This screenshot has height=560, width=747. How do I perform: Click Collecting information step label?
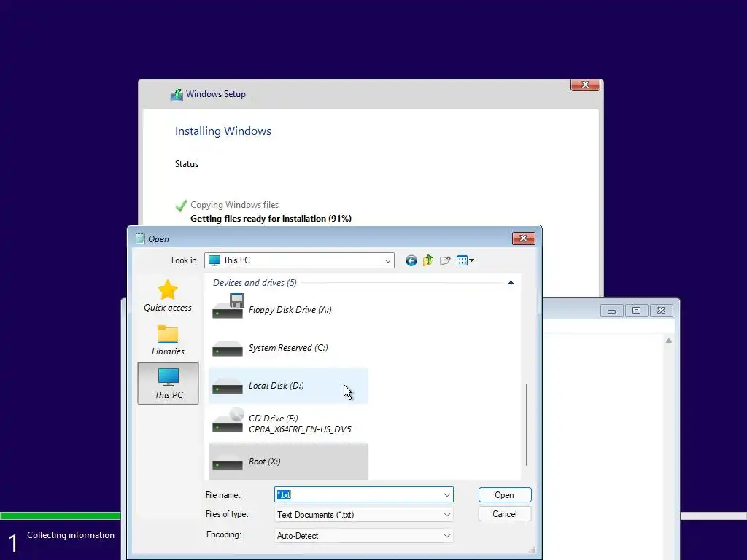point(71,535)
